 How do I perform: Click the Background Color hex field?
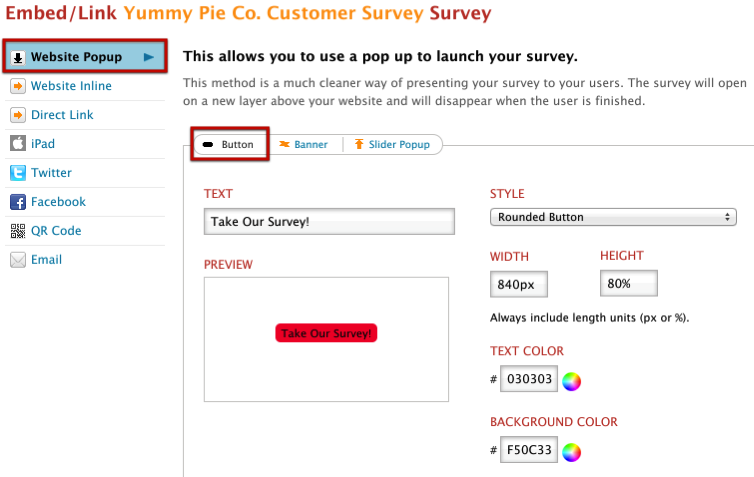(x=528, y=451)
